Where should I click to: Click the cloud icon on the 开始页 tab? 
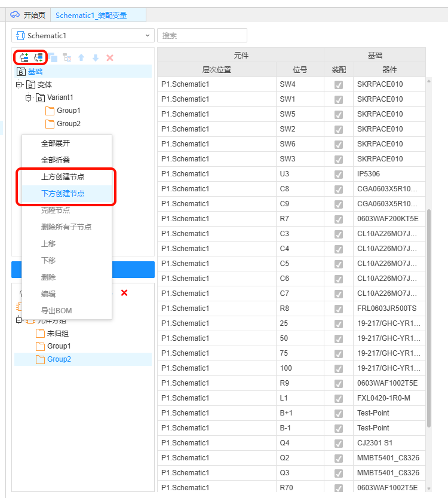tap(15, 14)
